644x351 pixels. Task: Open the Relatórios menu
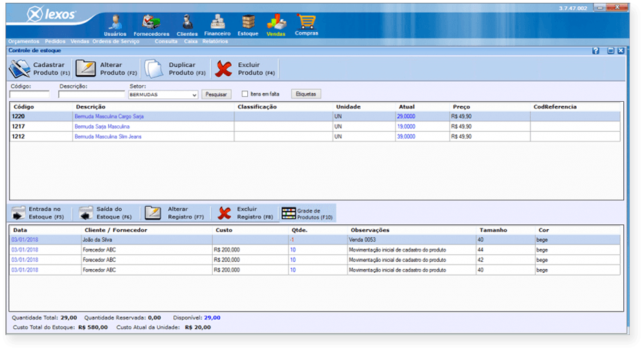(x=215, y=42)
